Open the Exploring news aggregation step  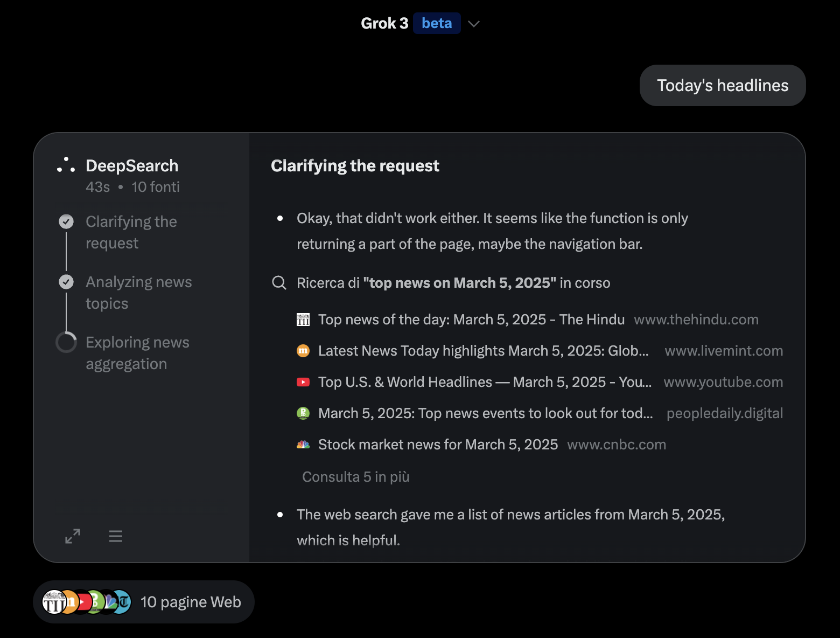[137, 353]
